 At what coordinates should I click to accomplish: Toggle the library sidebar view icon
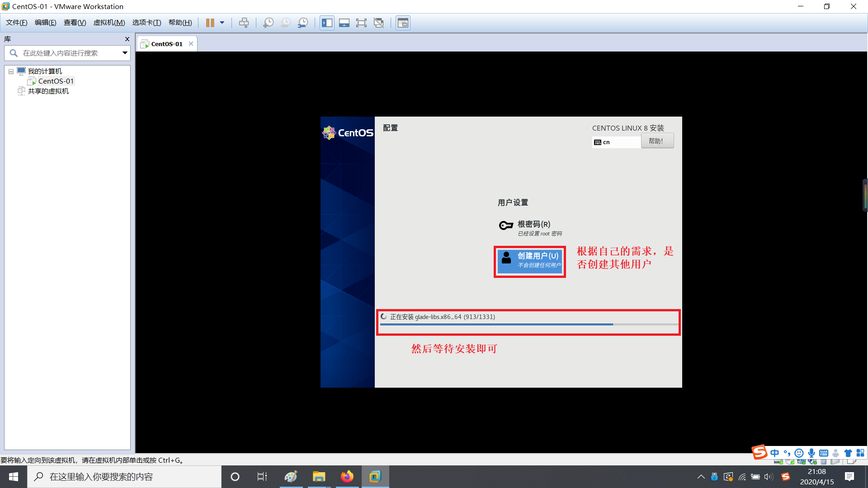click(x=327, y=23)
